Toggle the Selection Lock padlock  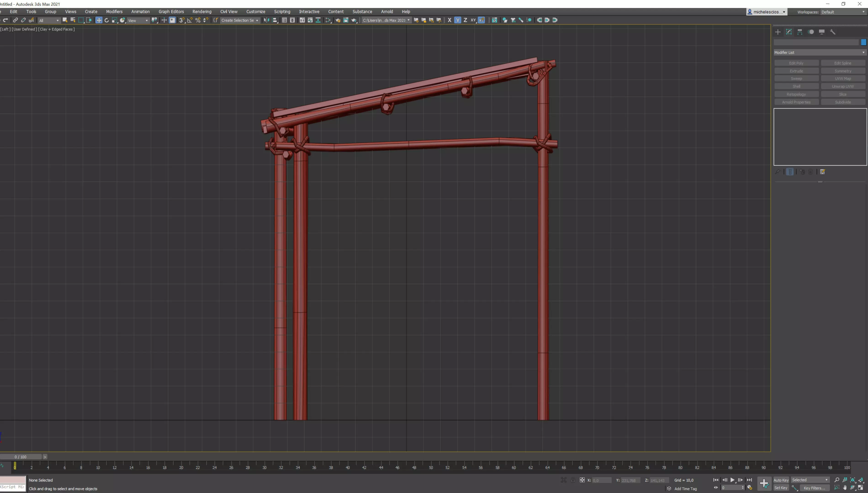click(x=573, y=480)
